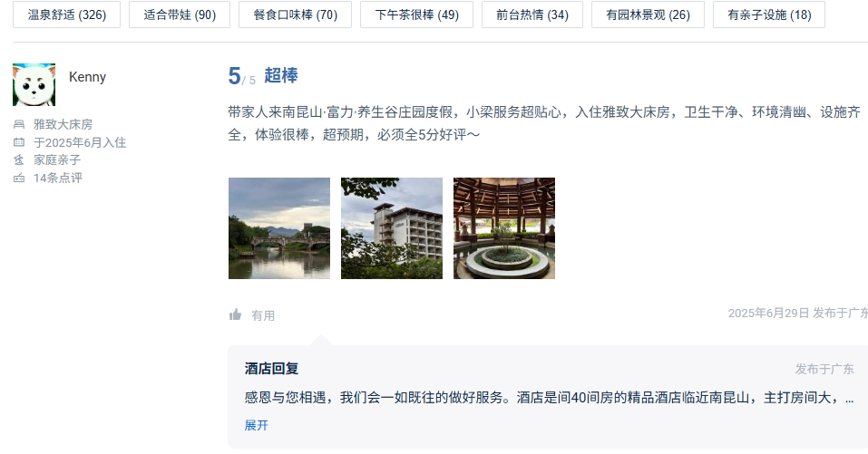Click Kenny's cat avatar image
The width and height of the screenshot is (868, 454).
pos(34,84)
